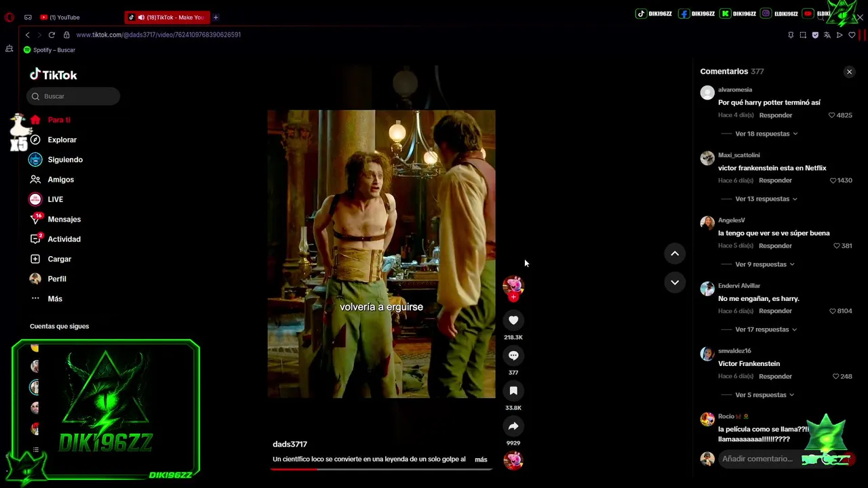This screenshot has height=488, width=868.
Task: Go to next video with down chevron
Action: point(675,282)
